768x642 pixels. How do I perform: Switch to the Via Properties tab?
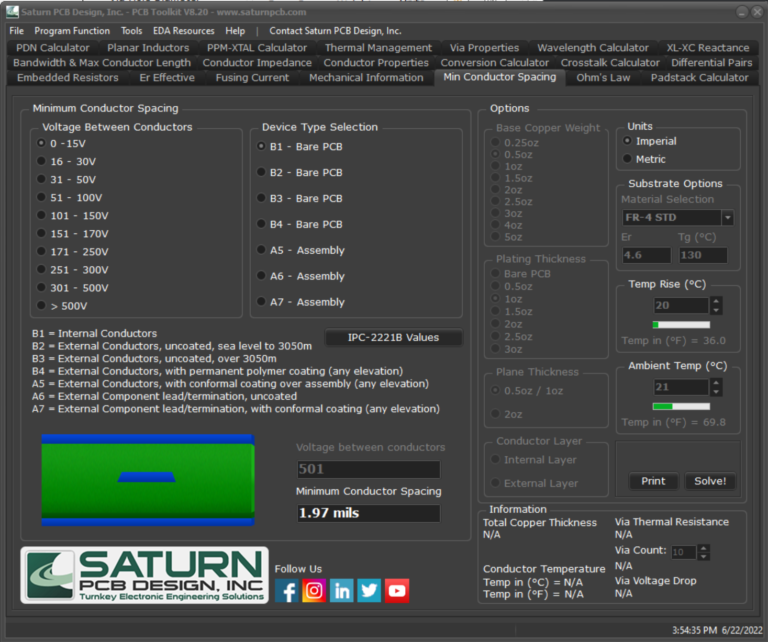[484, 47]
